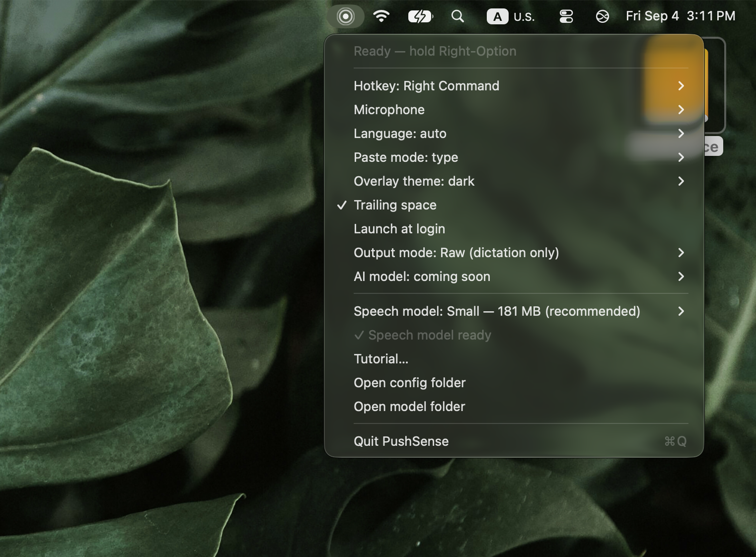Open the Paste mode: type submenu
The width and height of the screenshot is (756, 557).
coord(514,157)
